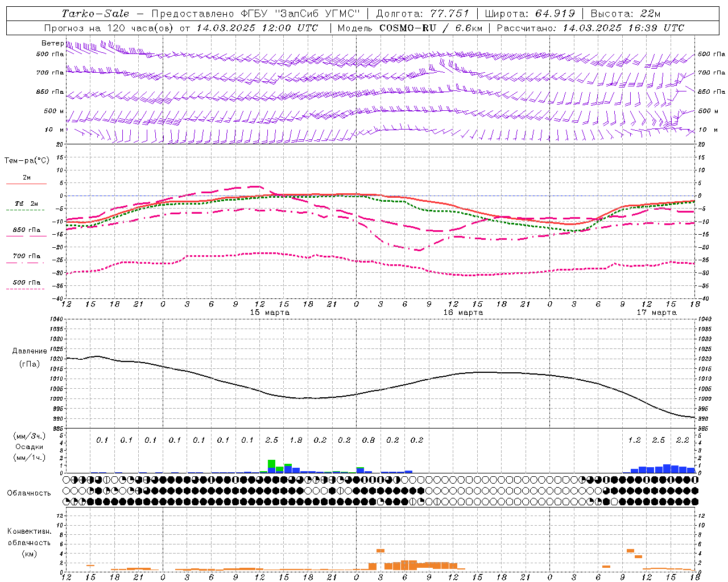Click the "700 гПа" temperature legend entry
The height and width of the screenshot is (582, 728).
point(27,256)
